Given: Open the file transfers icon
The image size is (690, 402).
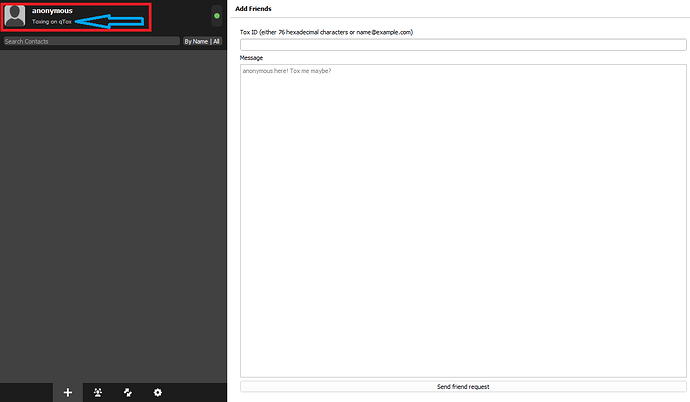Looking at the screenshot, I should (128, 393).
